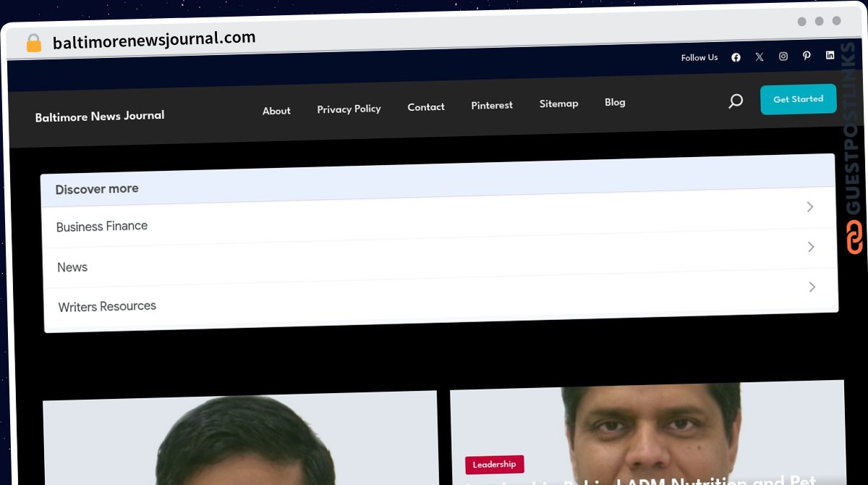Expand the Writers Resources chevron arrow
This screenshot has width=868, height=485.
(812, 287)
